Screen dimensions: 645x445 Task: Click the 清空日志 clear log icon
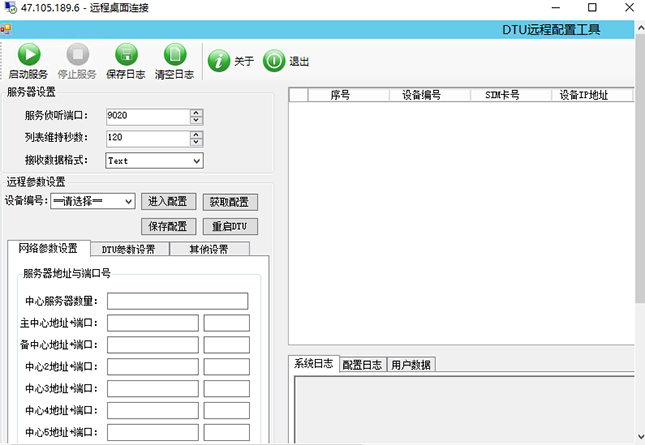tap(175, 55)
